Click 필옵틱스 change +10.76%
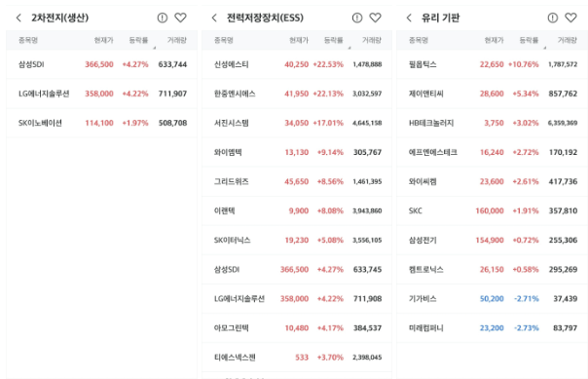588x379 pixels. pyautogui.click(x=524, y=64)
